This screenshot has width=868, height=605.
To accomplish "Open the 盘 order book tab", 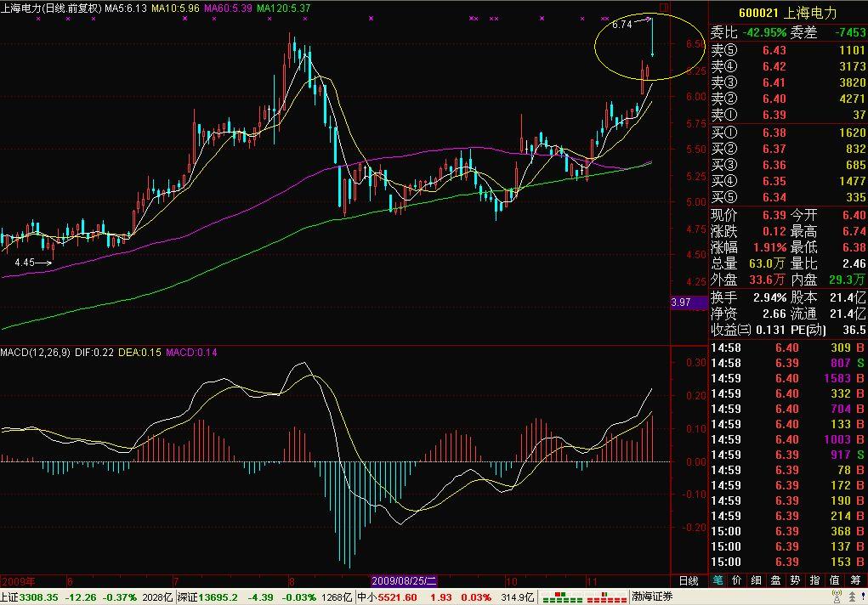I will [x=775, y=580].
